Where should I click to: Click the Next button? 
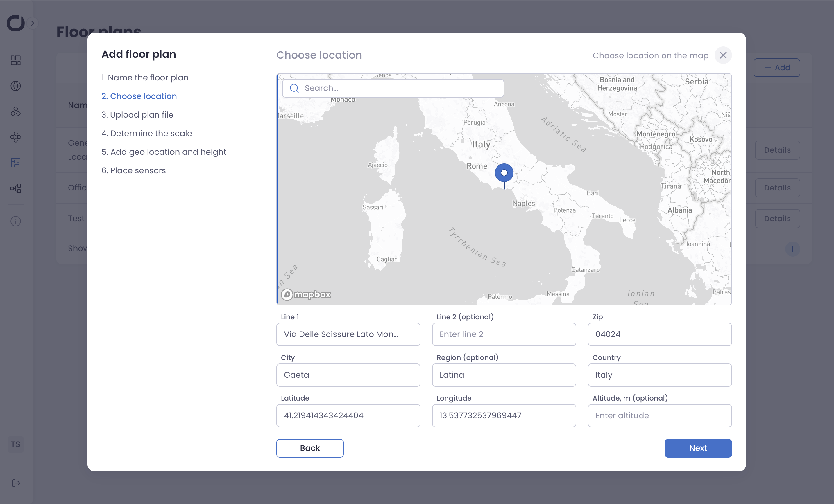click(698, 448)
